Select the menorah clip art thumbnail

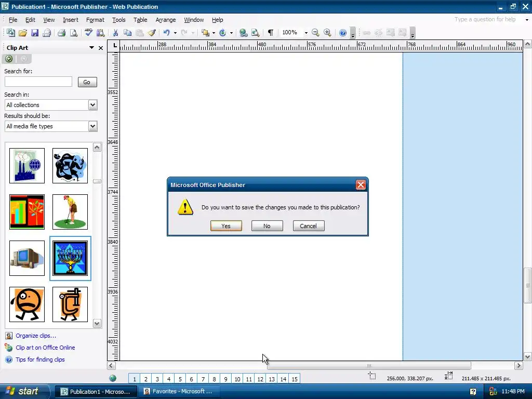click(x=70, y=258)
